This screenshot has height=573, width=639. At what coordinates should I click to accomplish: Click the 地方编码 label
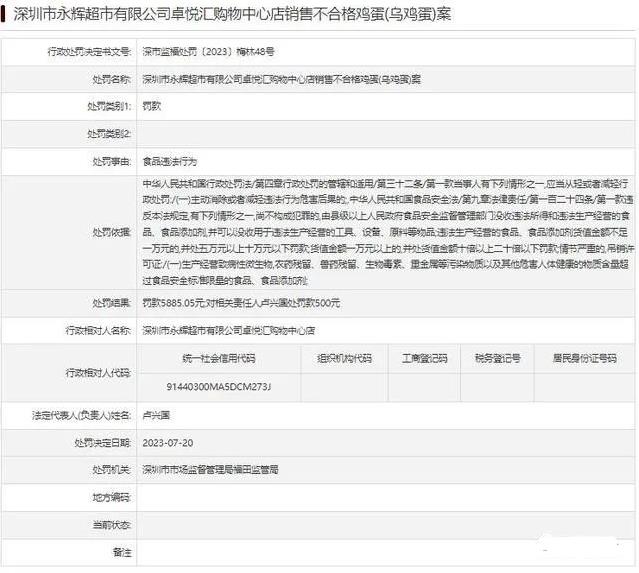[111, 498]
